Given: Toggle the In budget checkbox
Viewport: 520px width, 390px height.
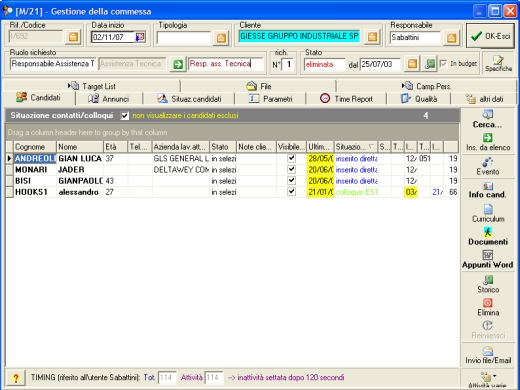Looking at the screenshot, I should click(443, 63).
